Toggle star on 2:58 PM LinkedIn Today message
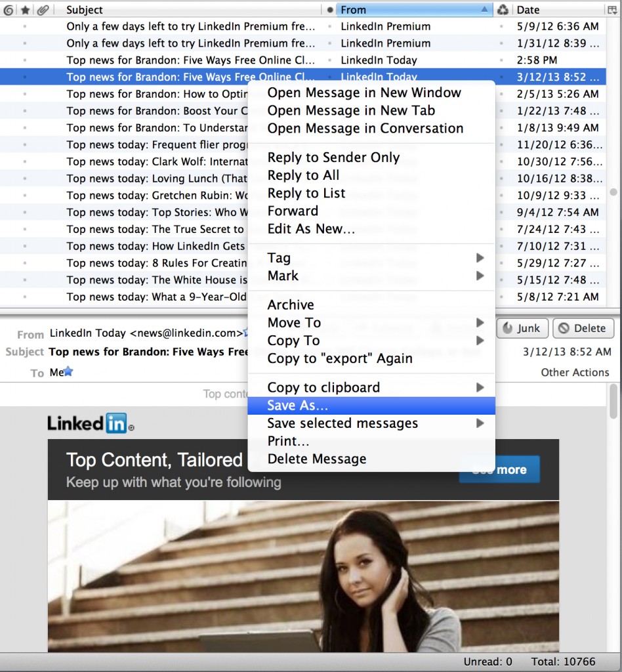The width and height of the screenshot is (622, 672). click(25, 60)
